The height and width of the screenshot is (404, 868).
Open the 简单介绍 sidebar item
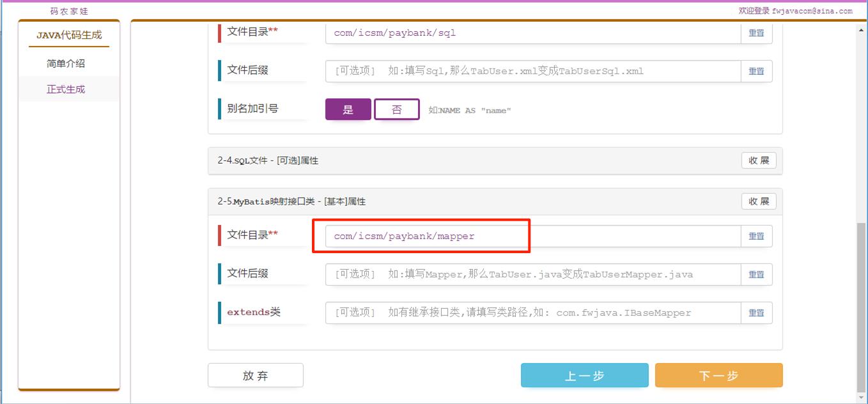[66, 63]
